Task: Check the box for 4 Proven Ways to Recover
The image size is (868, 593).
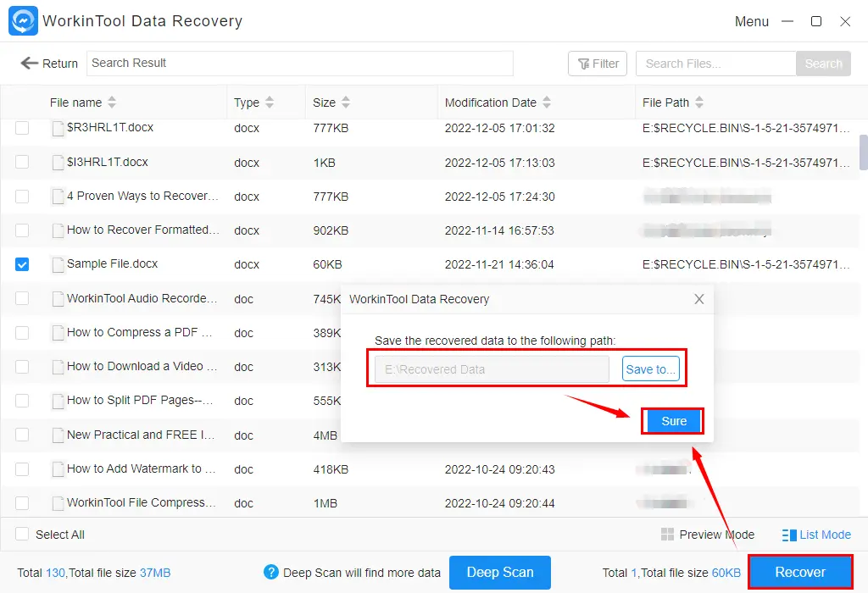Action: pyautogui.click(x=22, y=197)
